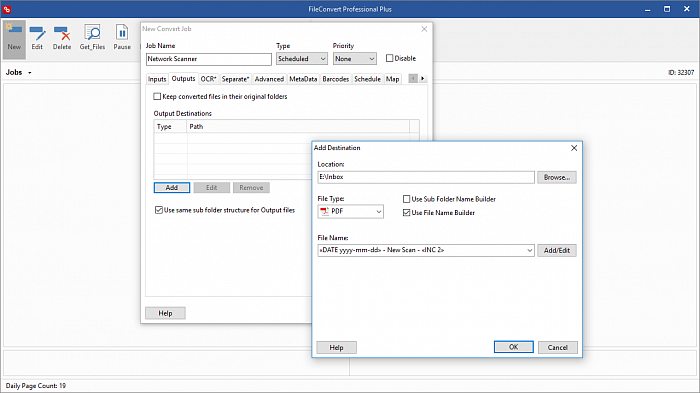Open the Type dropdown set to Scheduled
The height and width of the screenshot is (393, 700).
pos(302,59)
